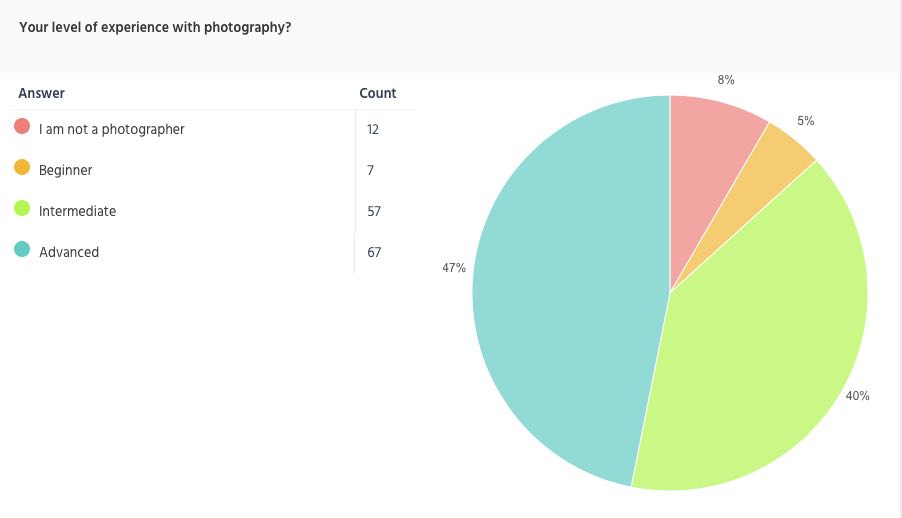902x518 pixels.
Task: Click the Answer column header
Action: (x=41, y=93)
